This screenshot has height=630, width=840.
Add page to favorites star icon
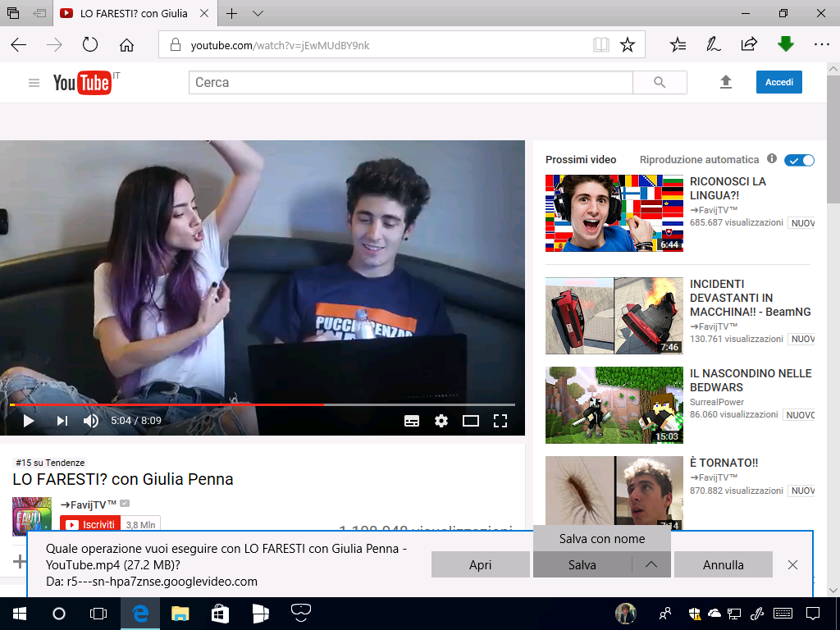(628, 45)
